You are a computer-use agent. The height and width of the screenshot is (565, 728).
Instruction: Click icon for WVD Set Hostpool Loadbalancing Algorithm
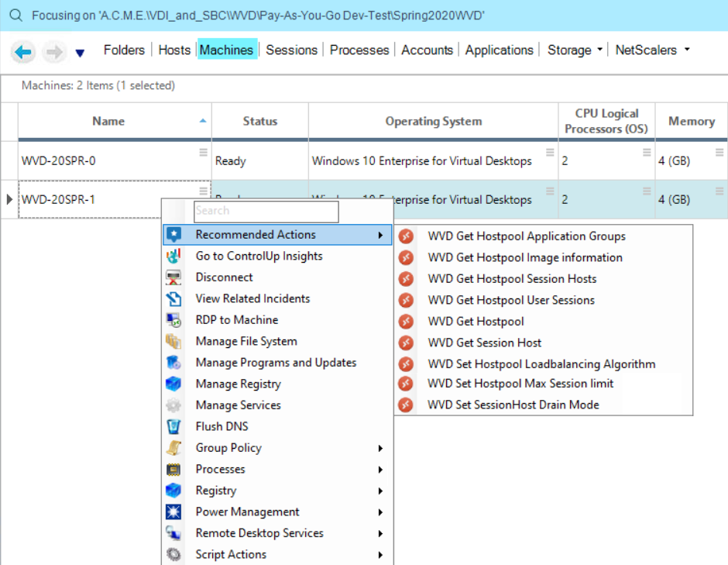407,363
